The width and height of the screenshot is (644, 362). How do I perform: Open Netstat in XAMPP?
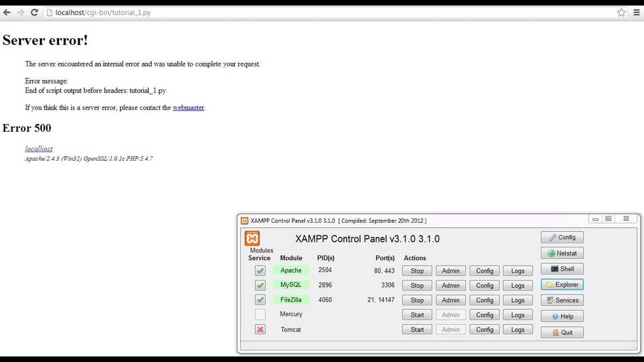click(562, 253)
